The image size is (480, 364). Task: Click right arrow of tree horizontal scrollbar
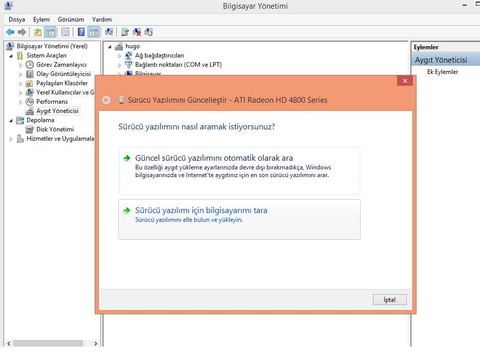coord(96,343)
